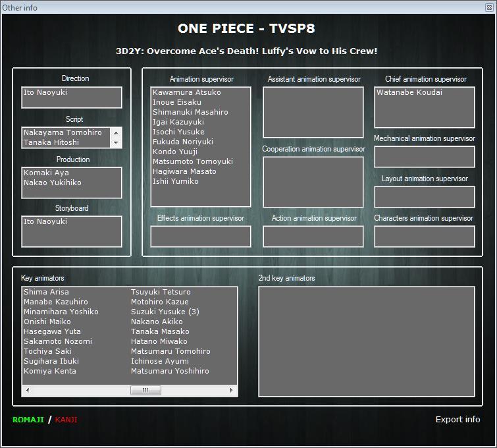Viewport: 497px width, 448px height.
Task: Select Ito Naoyuki in Direction box
Action: click(45, 92)
